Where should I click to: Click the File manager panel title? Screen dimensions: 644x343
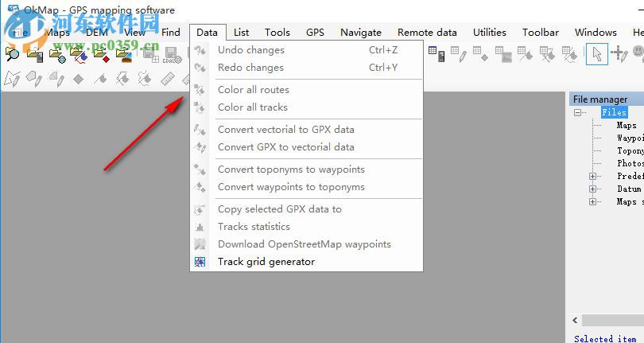coord(600,99)
